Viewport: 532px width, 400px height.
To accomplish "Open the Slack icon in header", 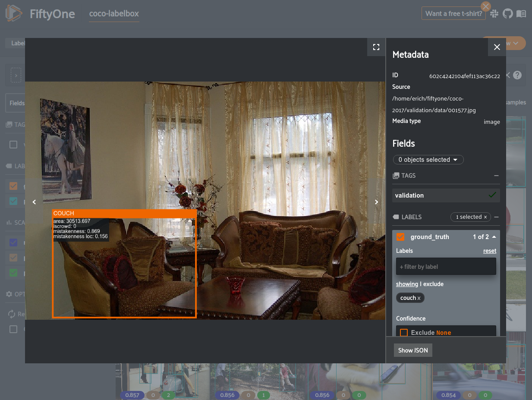I will tap(494, 14).
